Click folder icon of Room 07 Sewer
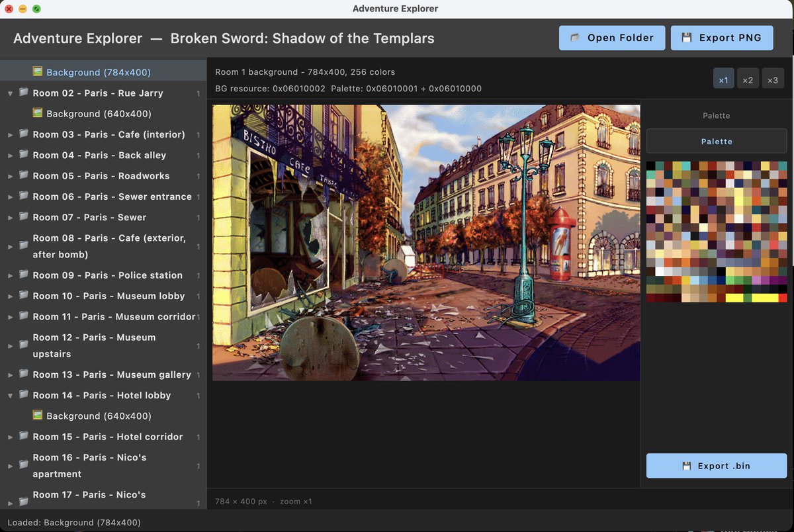The height and width of the screenshot is (532, 794). pos(24,216)
